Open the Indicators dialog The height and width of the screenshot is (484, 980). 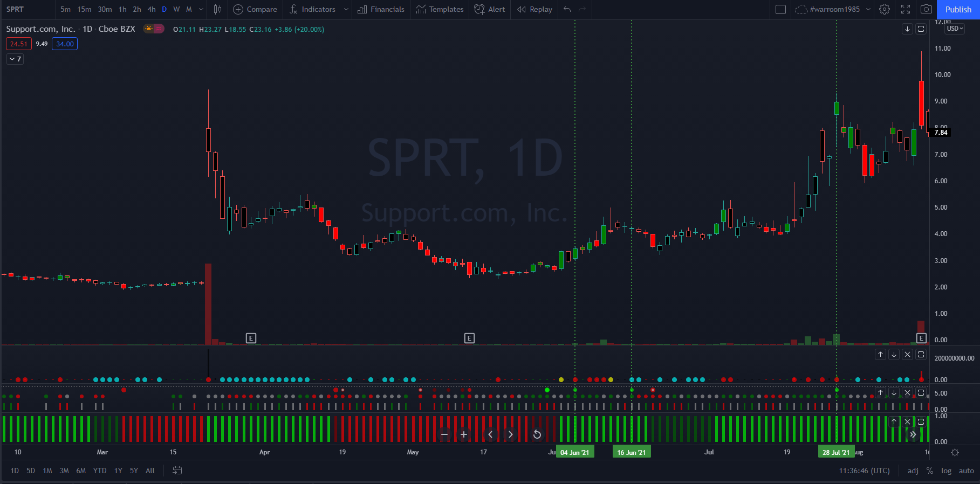coord(313,9)
